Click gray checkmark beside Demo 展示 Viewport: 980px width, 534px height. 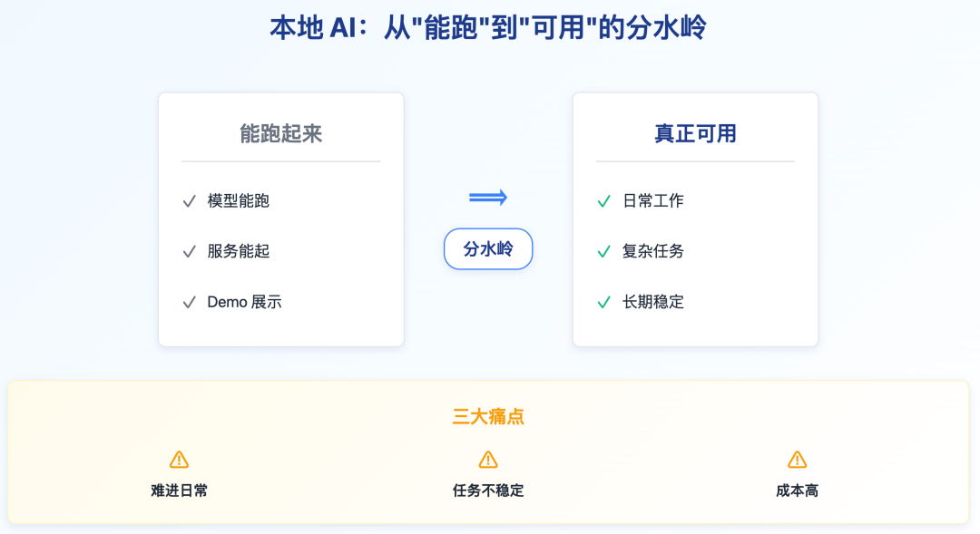tap(190, 302)
